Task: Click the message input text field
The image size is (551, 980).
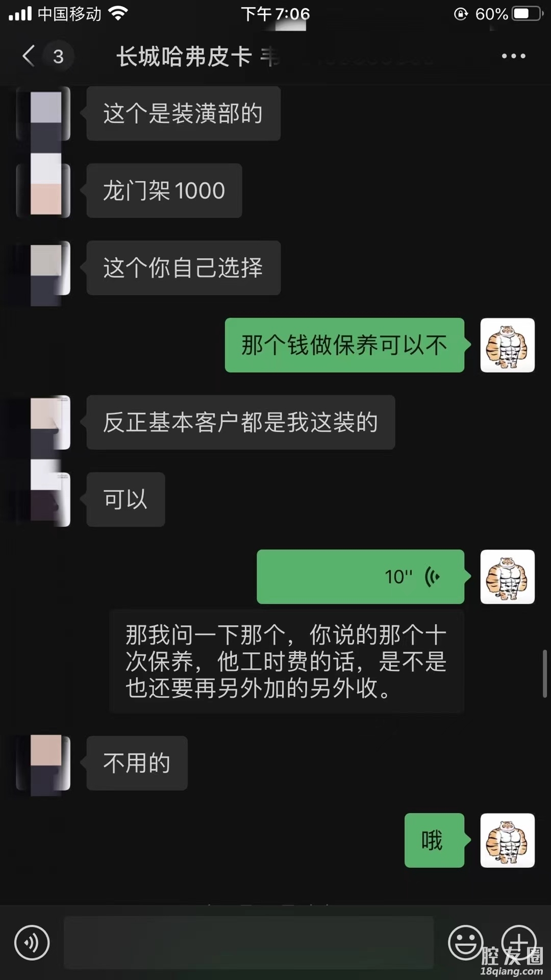Action: [248, 942]
